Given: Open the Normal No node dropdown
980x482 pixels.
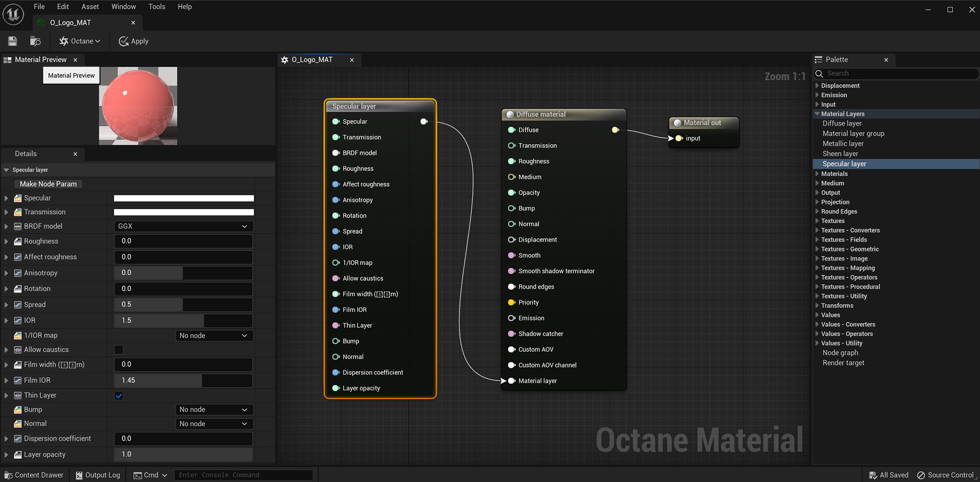Looking at the screenshot, I should (214, 424).
